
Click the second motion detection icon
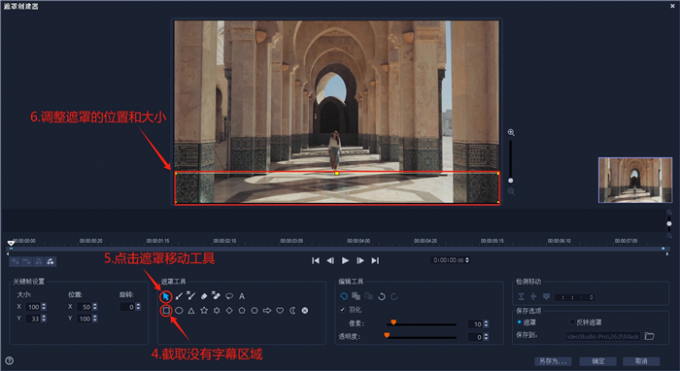[x=534, y=297]
